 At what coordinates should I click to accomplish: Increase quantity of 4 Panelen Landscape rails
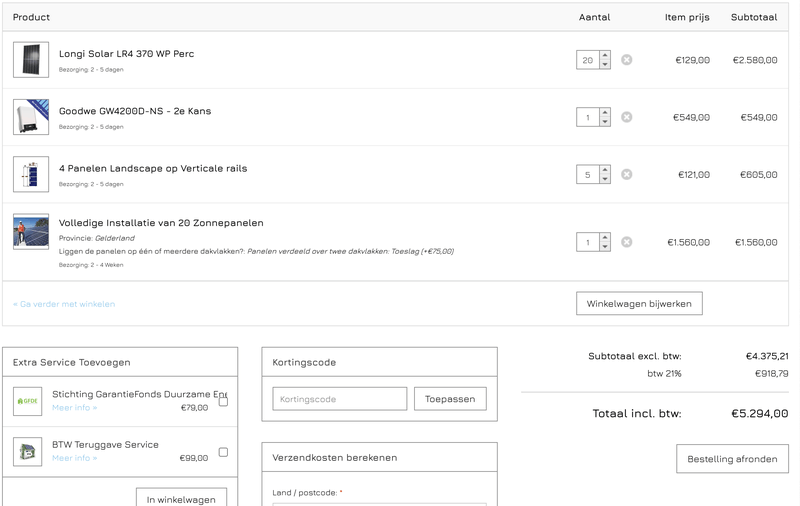point(605,170)
